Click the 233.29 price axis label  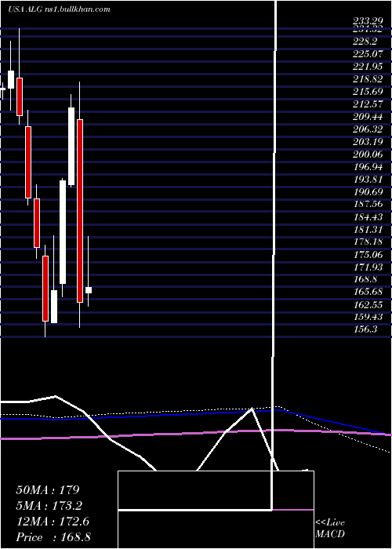tap(368, 22)
